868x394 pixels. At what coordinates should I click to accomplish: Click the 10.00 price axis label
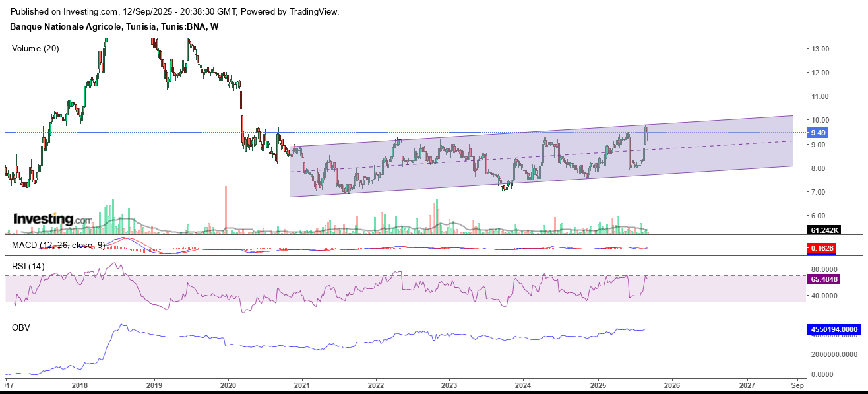[x=821, y=120]
